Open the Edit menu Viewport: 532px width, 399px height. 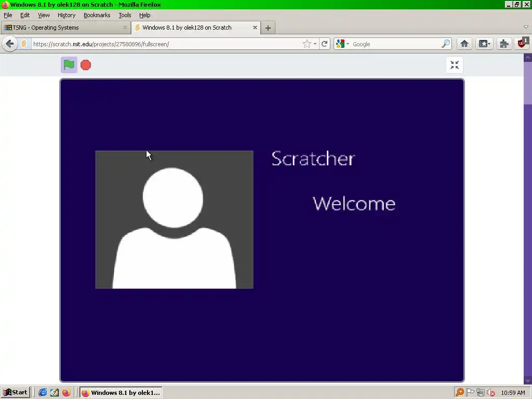coord(25,15)
